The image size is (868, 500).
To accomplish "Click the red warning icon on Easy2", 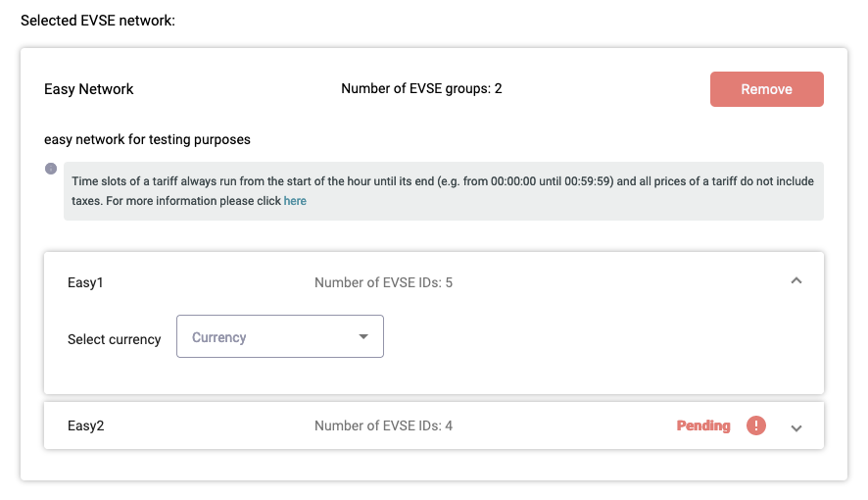I will pos(756,425).
